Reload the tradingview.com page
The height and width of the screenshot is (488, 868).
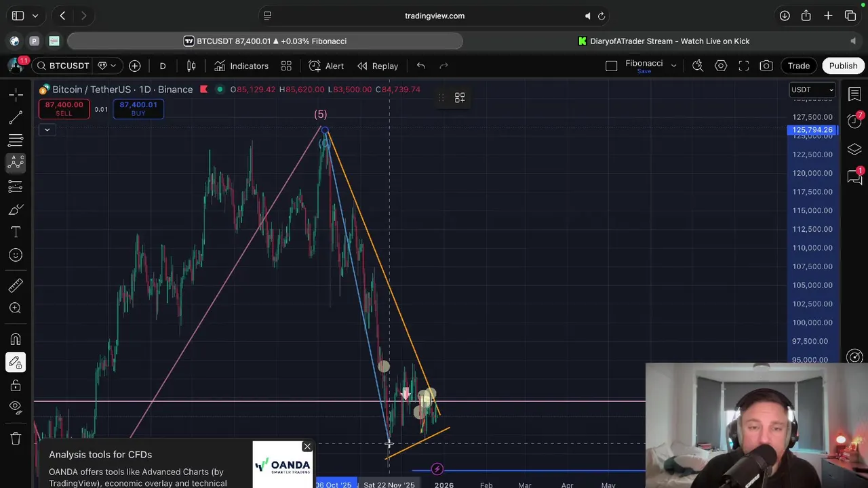tap(601, 16)
